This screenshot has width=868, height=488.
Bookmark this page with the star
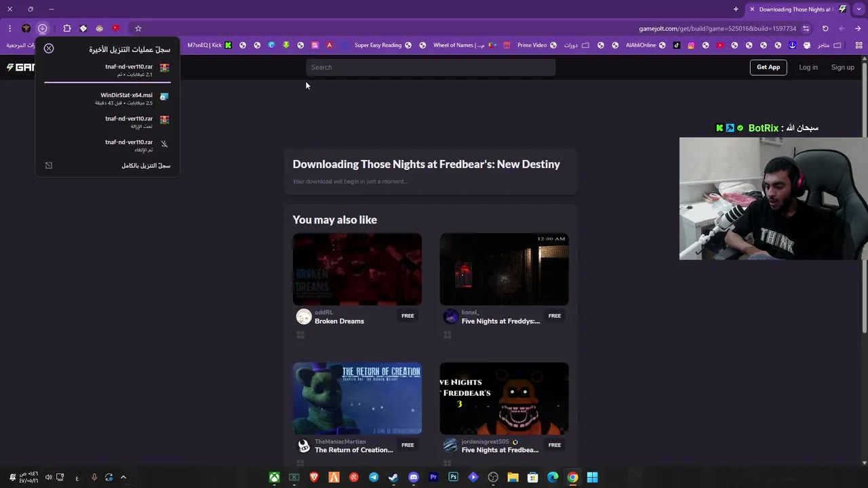point(138,28)
